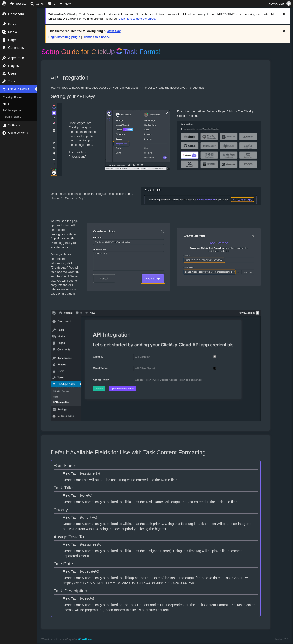The width and height of the screenshot is (293, 644).
Task: Click the ClickUp sidebar strip screenshot
Action: click(56, 140)
